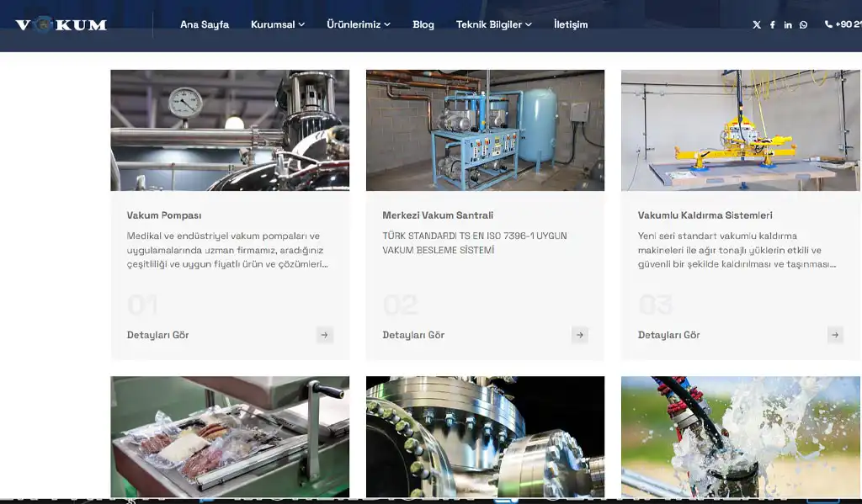Open the Teknik Bilgiler dropdown
The image size is (862, 504).
(x=493, y=24)
